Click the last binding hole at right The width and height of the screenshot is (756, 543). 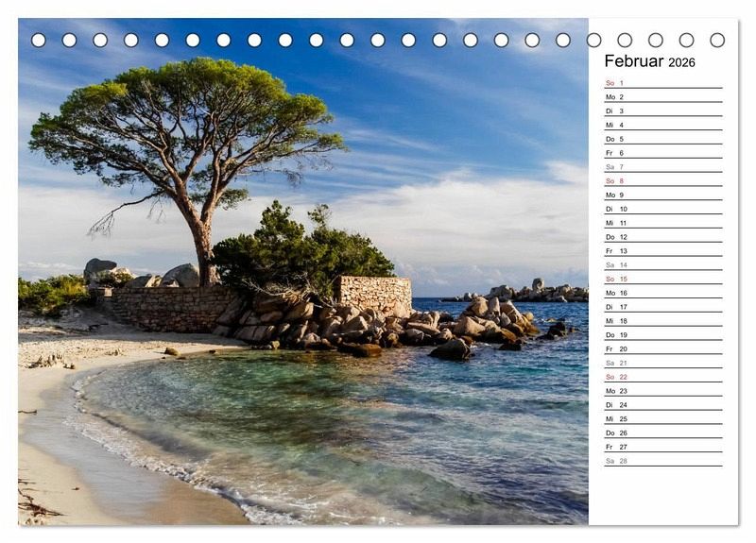(x=717, y=40)
